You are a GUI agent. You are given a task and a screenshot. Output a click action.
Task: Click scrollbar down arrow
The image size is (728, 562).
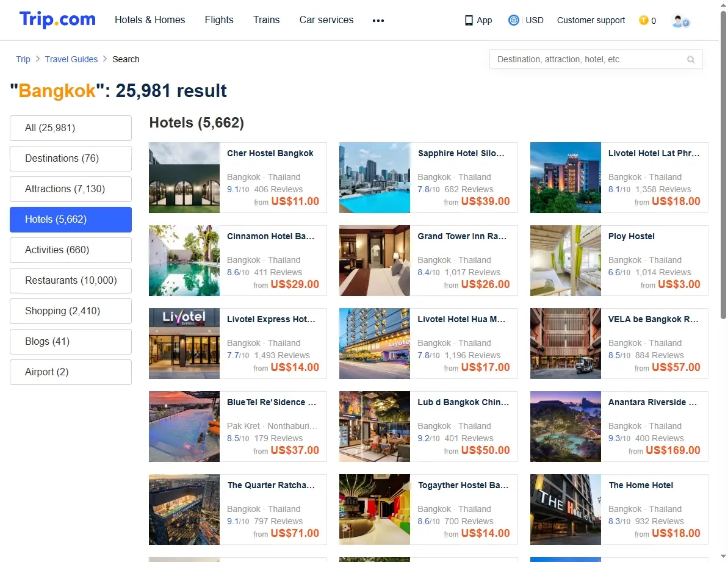(723, 556)
